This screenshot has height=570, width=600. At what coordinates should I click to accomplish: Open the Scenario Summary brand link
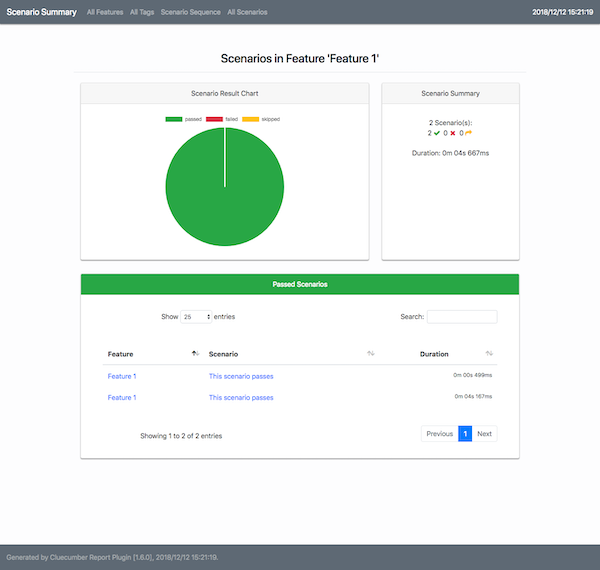[x=41, y=12]
